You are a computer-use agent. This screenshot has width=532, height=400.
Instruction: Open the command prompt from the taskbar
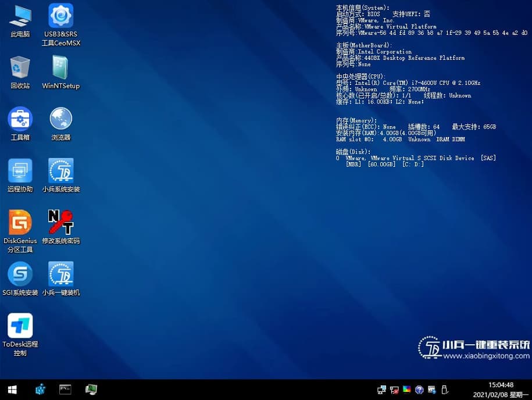(x=65, y=390)
